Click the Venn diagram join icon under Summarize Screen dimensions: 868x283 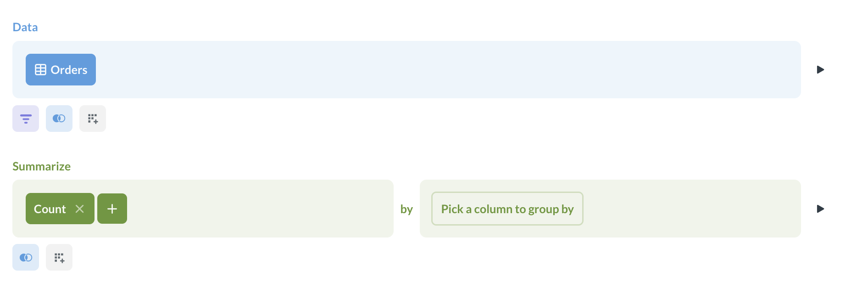[26, 257]
